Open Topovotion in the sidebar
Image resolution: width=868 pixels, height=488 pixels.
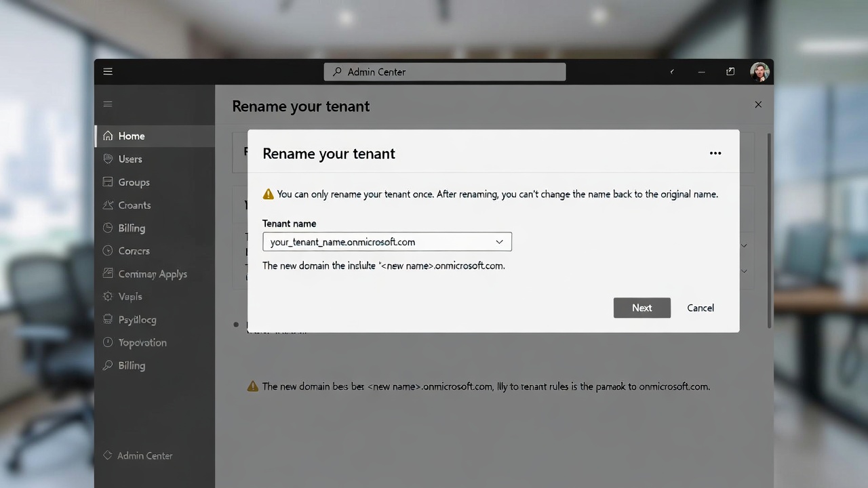142,343
